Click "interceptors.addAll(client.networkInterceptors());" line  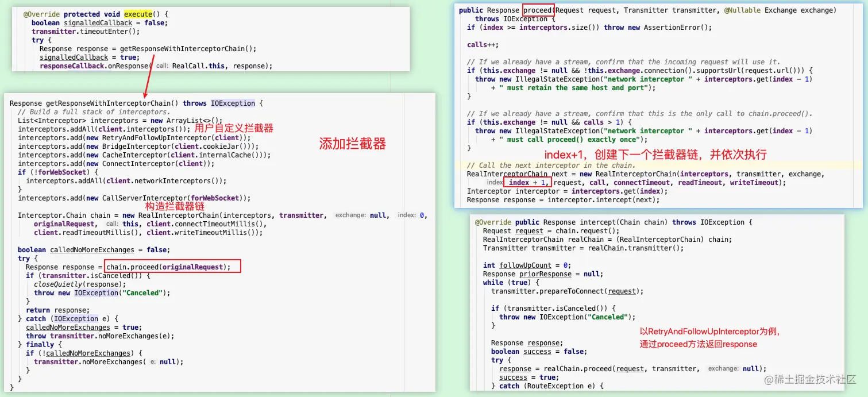pos(126,180)
